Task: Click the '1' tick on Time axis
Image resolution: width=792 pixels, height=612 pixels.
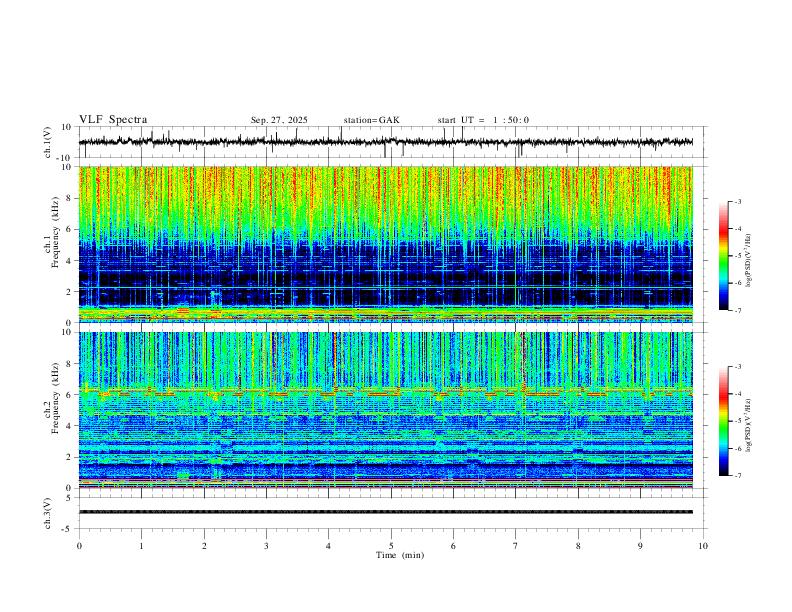Action: coord(141,546)
